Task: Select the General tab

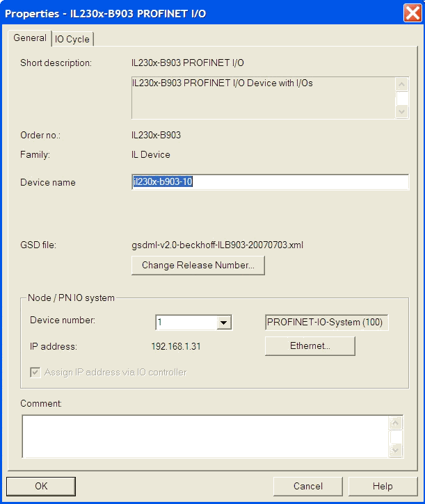Action: point(30,38)
